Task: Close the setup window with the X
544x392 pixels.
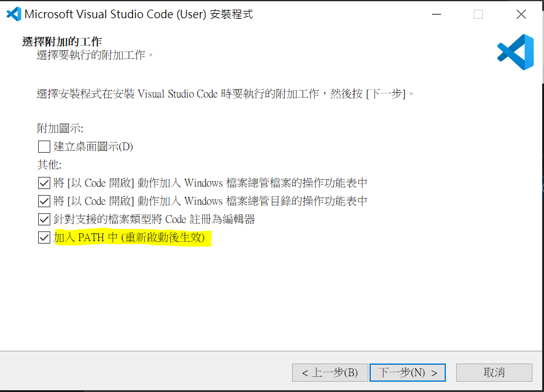Action: click(521, 14)
